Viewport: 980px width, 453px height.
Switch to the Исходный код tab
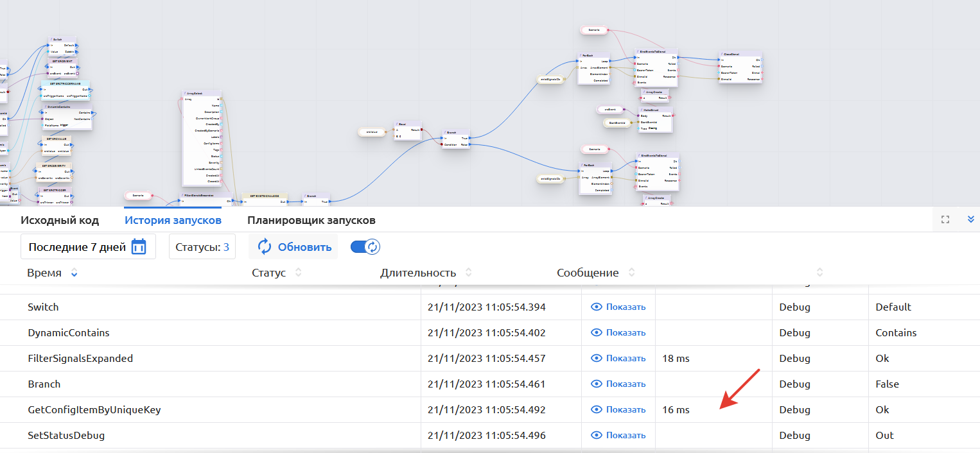[x=60, y=221]
